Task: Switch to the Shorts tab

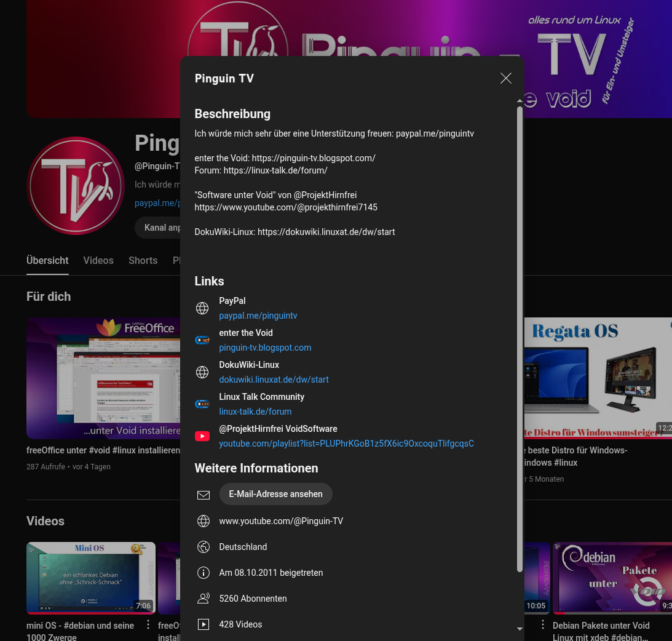Action: point(143,260)
